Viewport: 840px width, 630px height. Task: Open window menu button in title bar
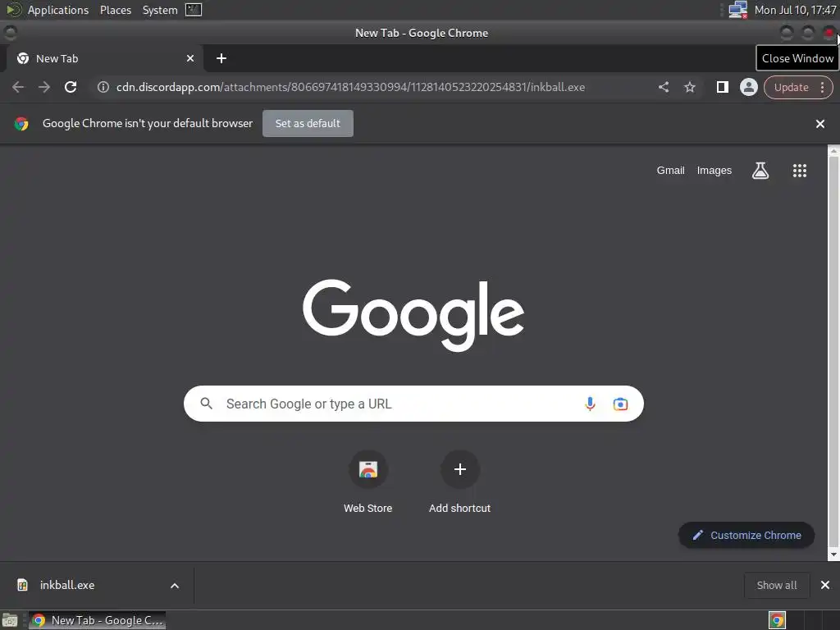coord(10,33)
